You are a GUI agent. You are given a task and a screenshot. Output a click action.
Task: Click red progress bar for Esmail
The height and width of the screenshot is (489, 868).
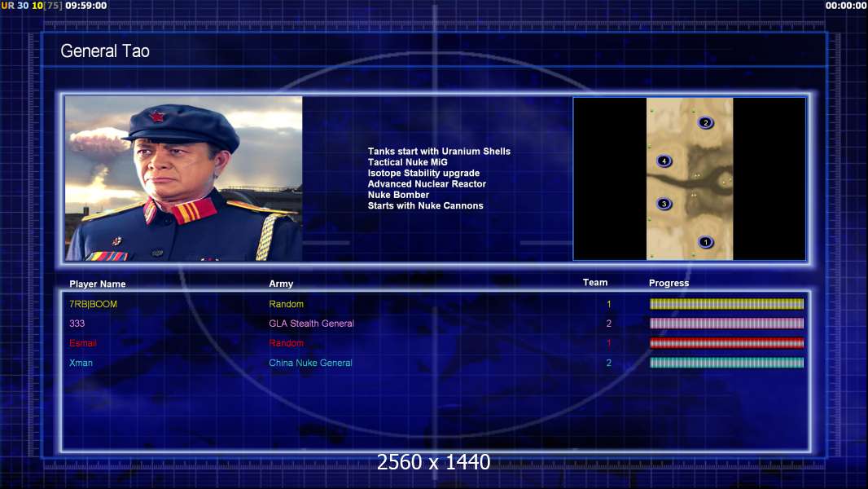[x=727, y=343]
